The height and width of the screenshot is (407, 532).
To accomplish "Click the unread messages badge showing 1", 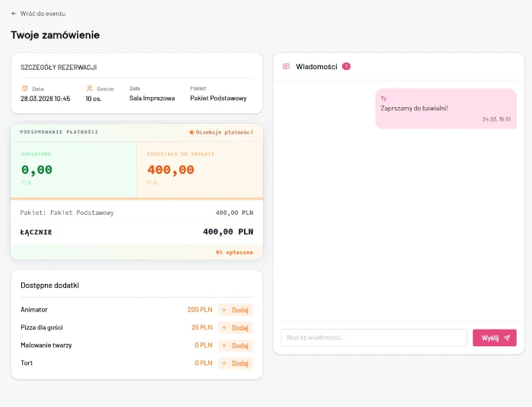I will [346, 66].
